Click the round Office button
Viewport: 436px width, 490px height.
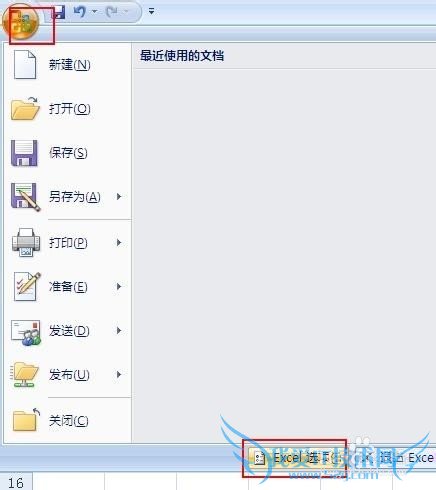[21, 23]
